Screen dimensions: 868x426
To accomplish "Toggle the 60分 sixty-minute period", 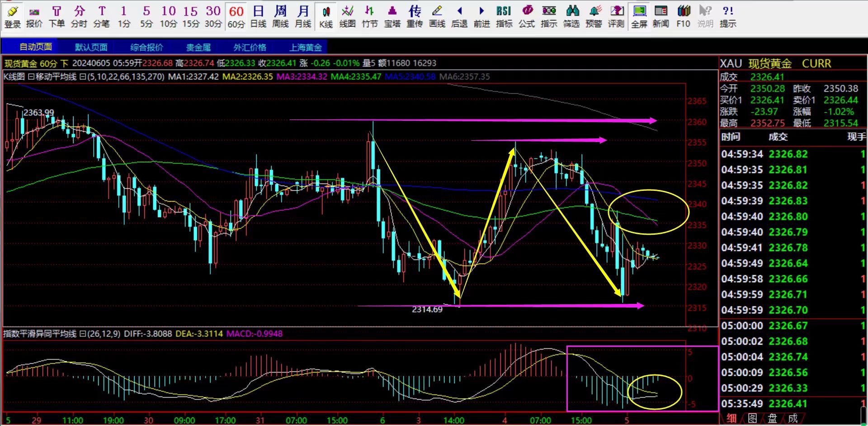I will pyautogui.click(x=236, y=17).
